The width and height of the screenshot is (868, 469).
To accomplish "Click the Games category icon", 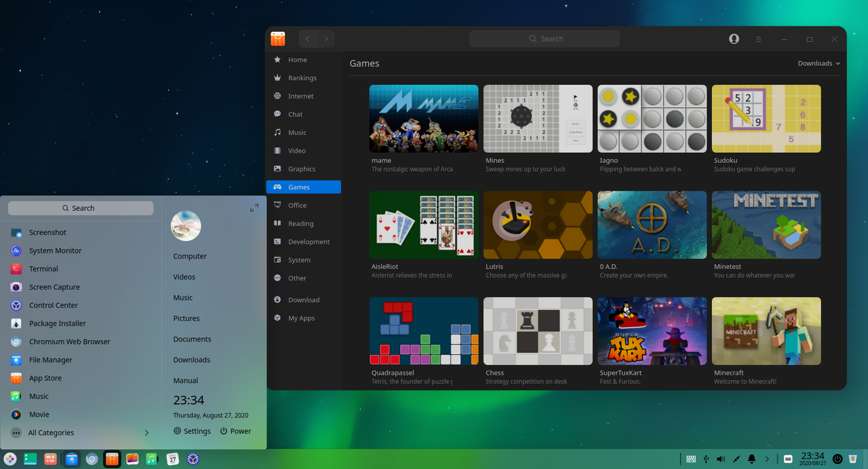I will (277, 187).
